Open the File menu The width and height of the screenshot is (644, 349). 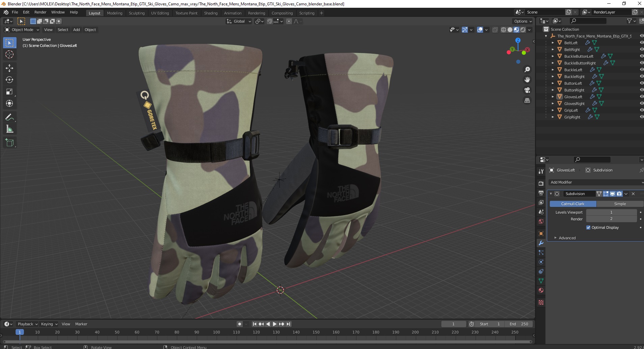point(15,12)
